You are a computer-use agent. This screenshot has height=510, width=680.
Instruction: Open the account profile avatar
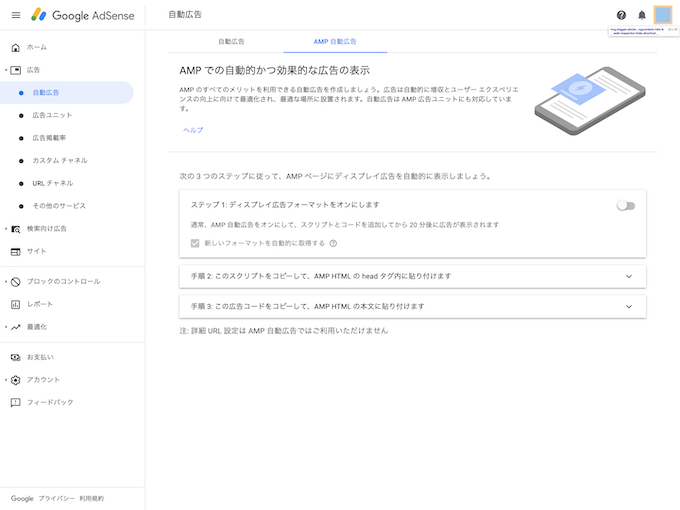pyautogui.click(x=663, y=15)
